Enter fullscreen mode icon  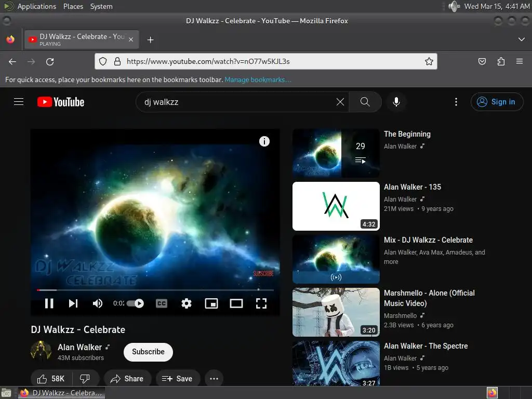pyautogui.click(x=261, y=303)
